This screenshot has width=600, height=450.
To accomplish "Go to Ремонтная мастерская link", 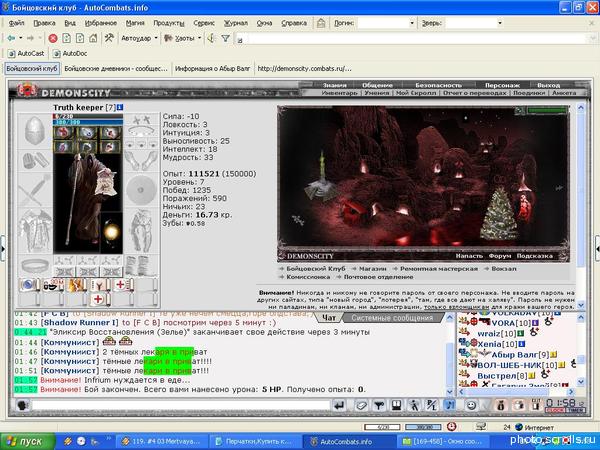I will click(x=439, y=269).
